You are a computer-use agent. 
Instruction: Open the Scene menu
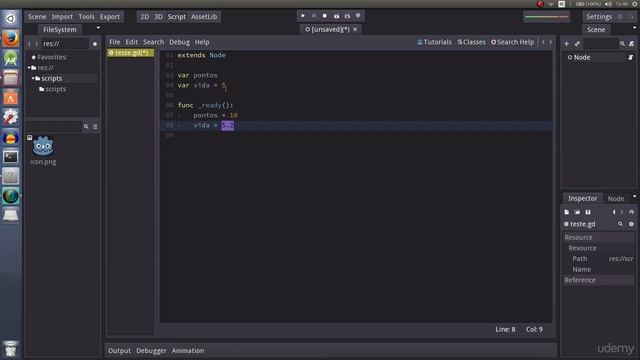[x=37, y=17]
